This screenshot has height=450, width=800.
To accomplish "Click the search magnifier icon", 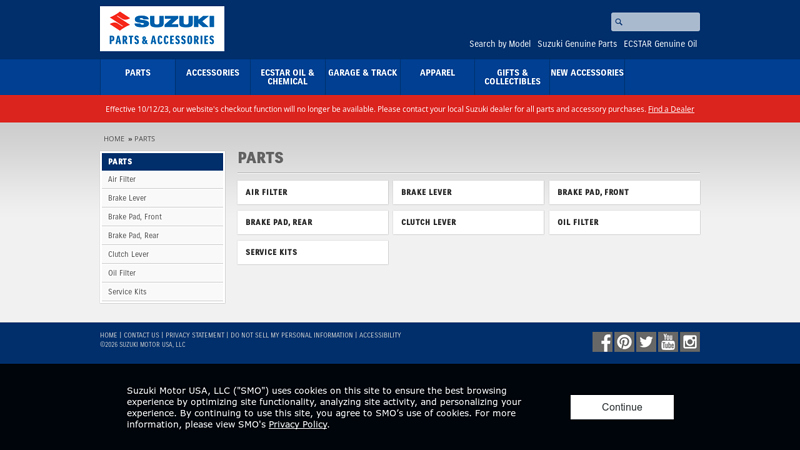I will (619, 22).
